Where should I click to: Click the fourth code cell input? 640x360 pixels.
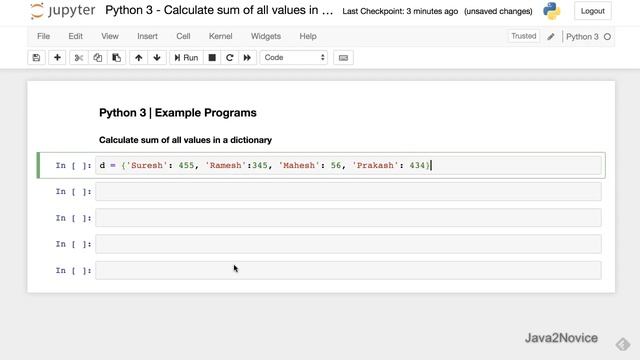click(348, 244)
